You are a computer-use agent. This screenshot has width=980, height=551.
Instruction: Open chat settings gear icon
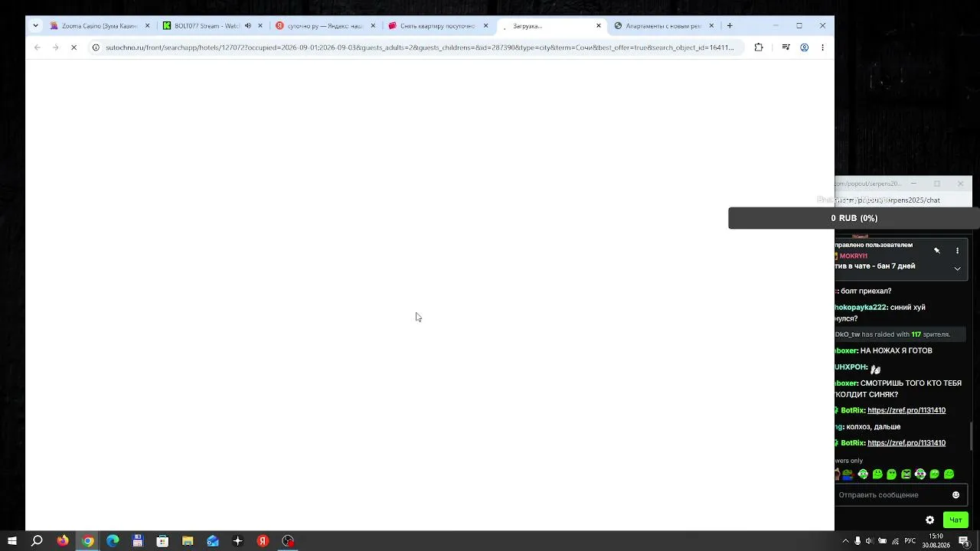click(x=930, y=520)
